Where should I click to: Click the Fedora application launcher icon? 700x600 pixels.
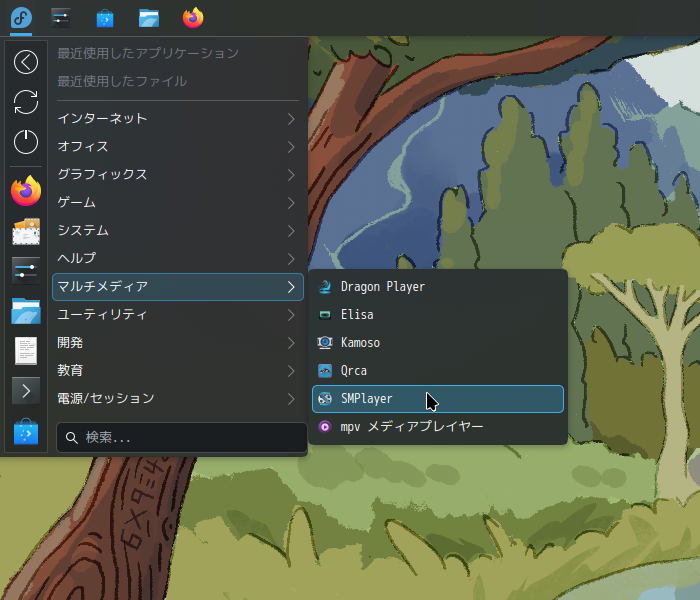pyautogui.click(x=21, y=18)
